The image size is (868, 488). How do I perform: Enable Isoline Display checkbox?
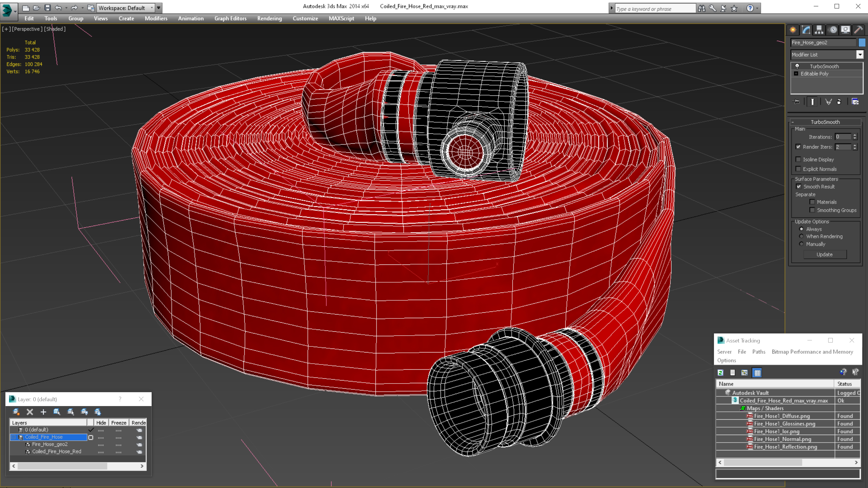tap(798, 160)
